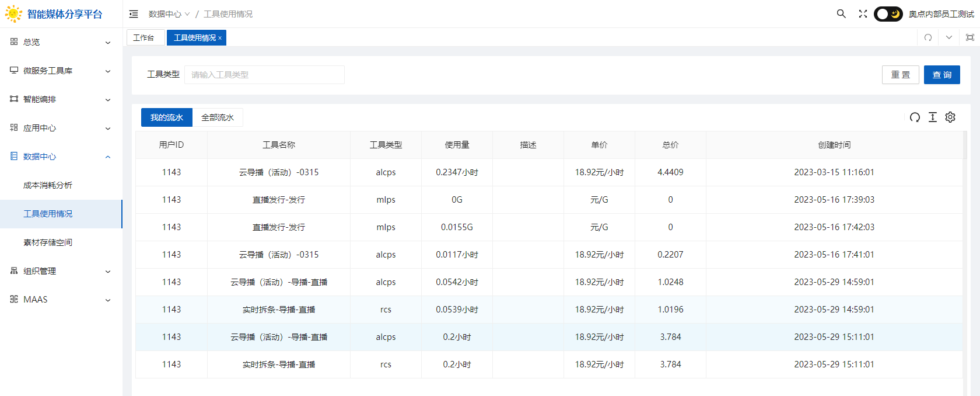Viewport: 980px width, 396px height.
Task: Open 工具使用情况 in the sidebar
Action: click(x=61, y=214)
